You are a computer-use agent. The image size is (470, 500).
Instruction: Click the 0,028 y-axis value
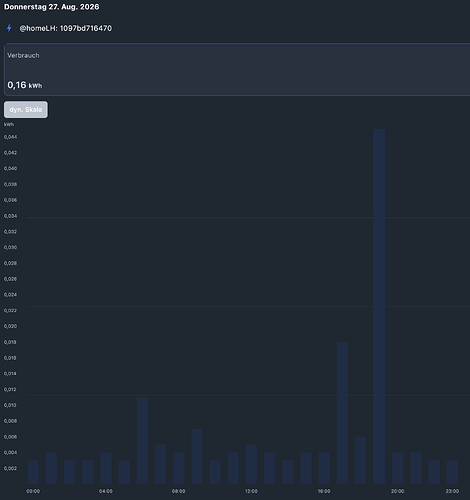10,263
